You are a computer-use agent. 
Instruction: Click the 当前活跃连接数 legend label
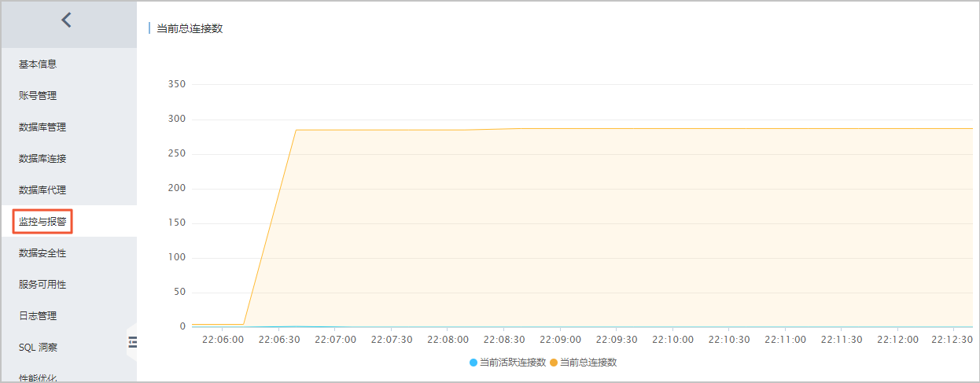click(x=513, y=363)
